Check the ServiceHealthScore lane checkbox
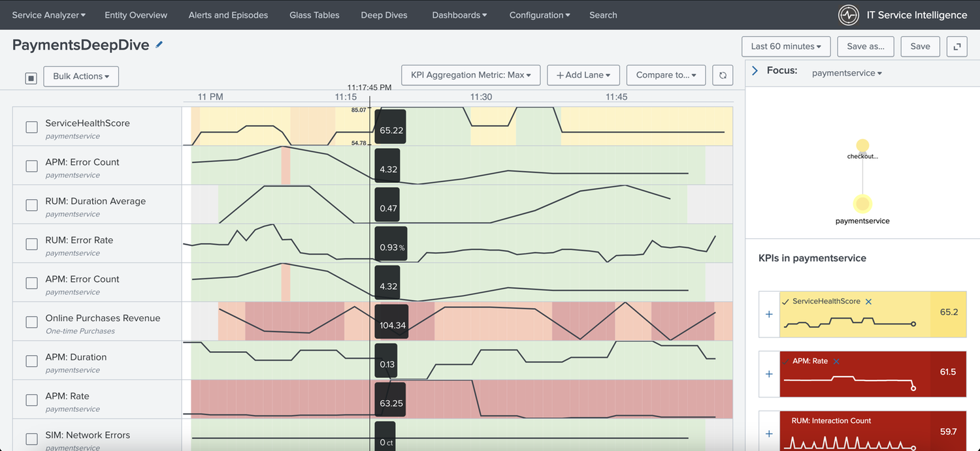Image resolution: width=980 pixels, height=451 pixels. (x=31, y=127)
